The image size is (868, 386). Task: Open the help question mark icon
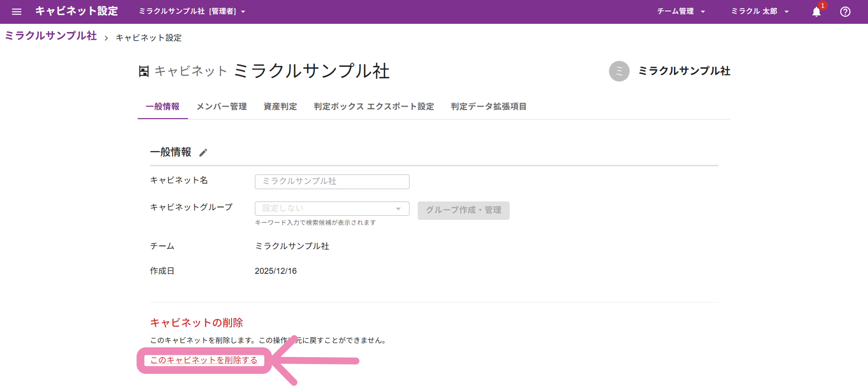(x=845, y=11)
